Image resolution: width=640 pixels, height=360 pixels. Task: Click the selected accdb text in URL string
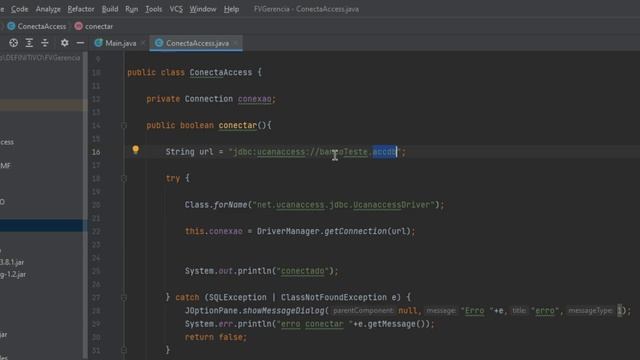click(384, 152)
